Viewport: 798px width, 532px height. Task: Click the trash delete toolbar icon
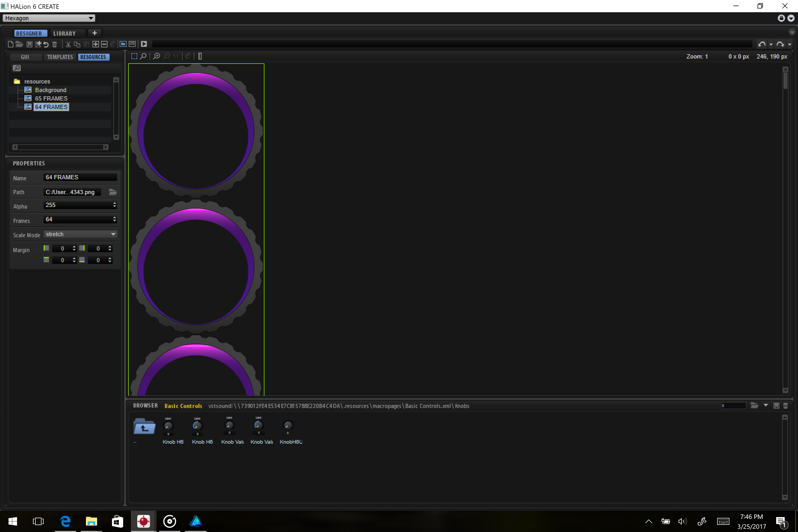[55, 44]
